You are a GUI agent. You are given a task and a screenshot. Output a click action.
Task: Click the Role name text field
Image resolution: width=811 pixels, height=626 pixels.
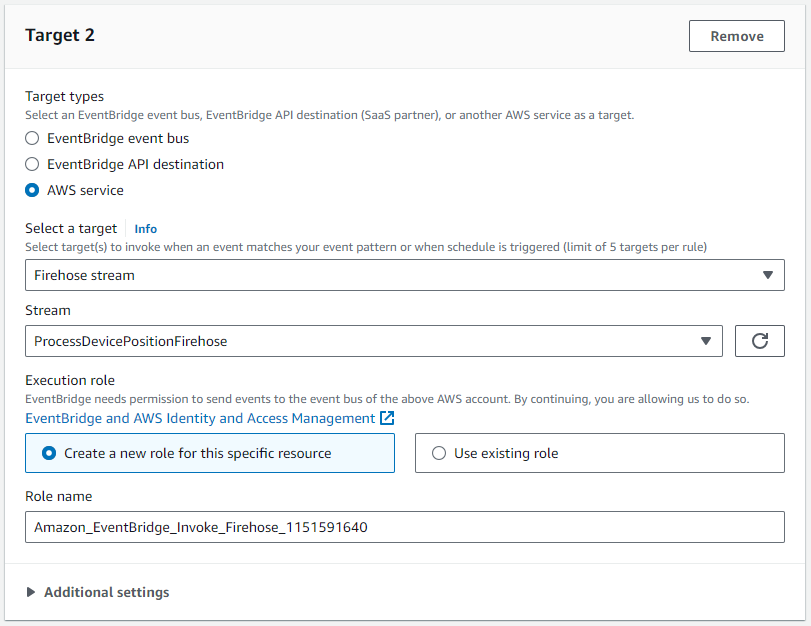404,527
